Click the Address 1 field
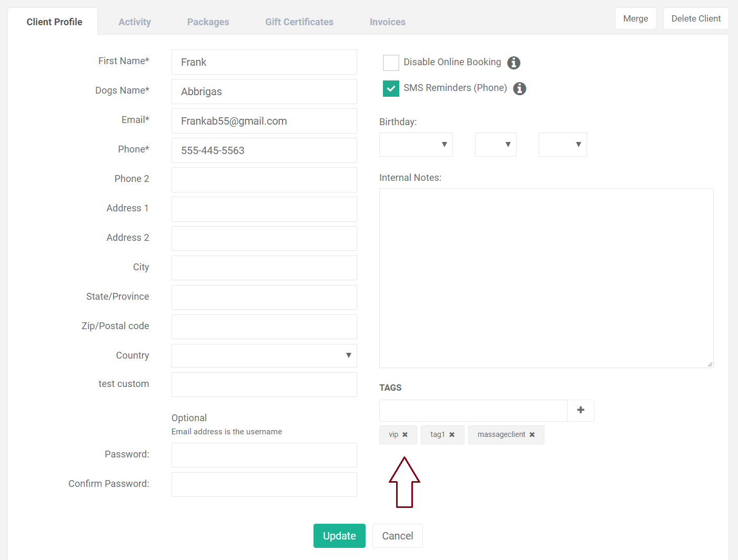Image resolution: width=738 pixels, height=560 pixels. coord(264,209)
